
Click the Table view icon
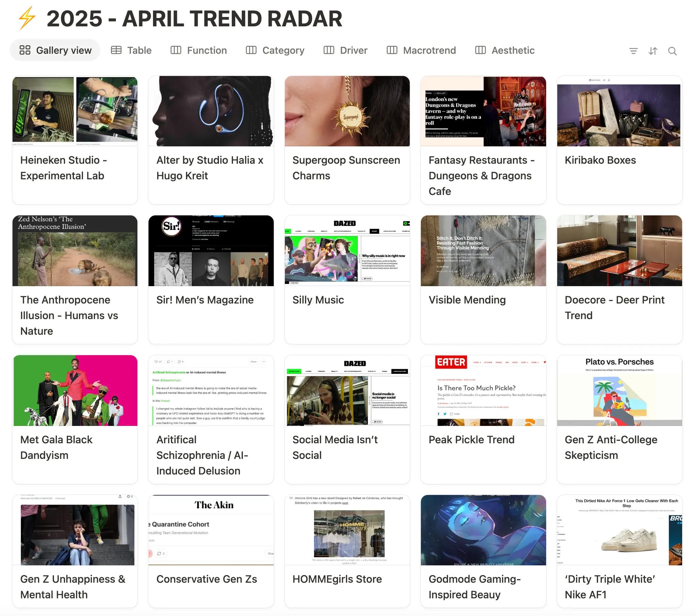pos(116,50)
